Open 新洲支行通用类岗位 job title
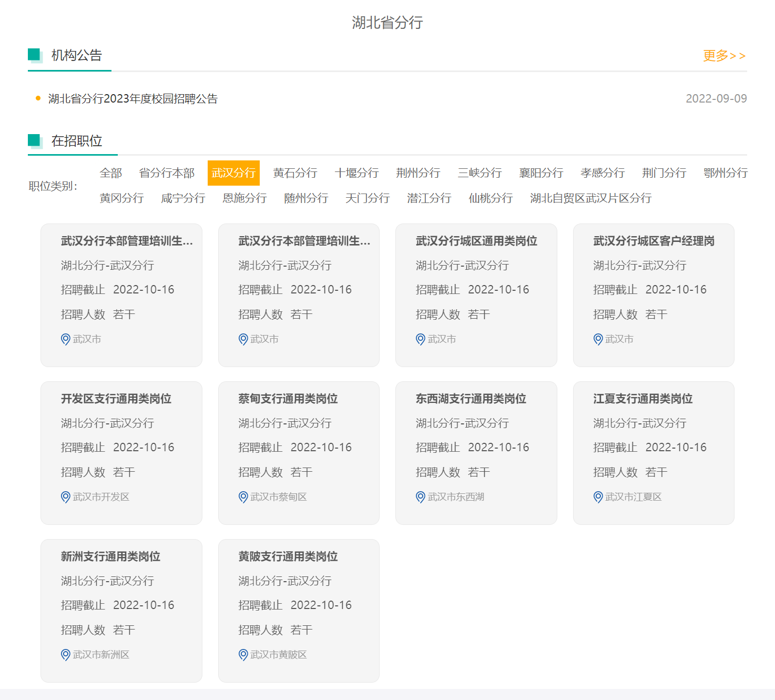Image resolution: width=775 pixels, height=700 pixels. (110, 556)
